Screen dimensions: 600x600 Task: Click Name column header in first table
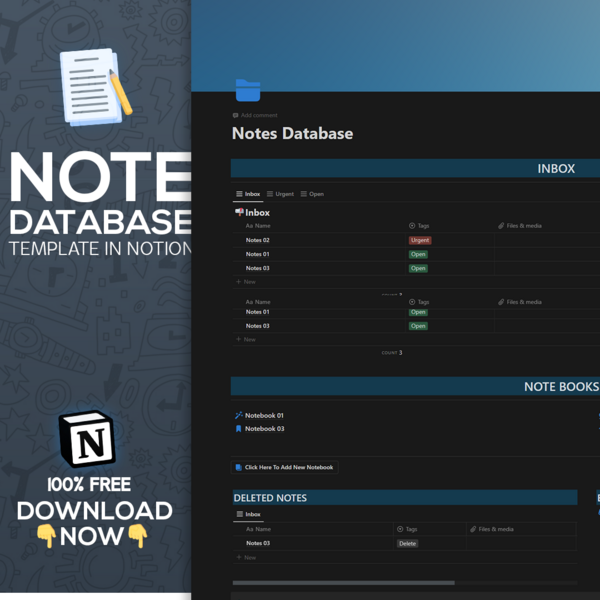(258, 226)
